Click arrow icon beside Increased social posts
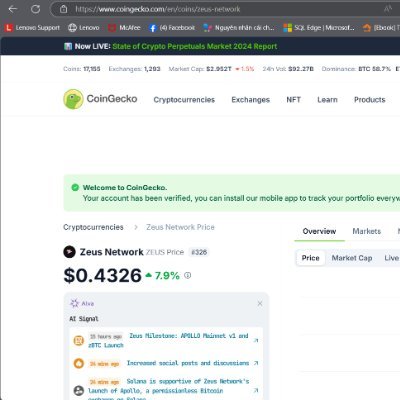Viewport: 400px width, 400px height. click(256, 363)
